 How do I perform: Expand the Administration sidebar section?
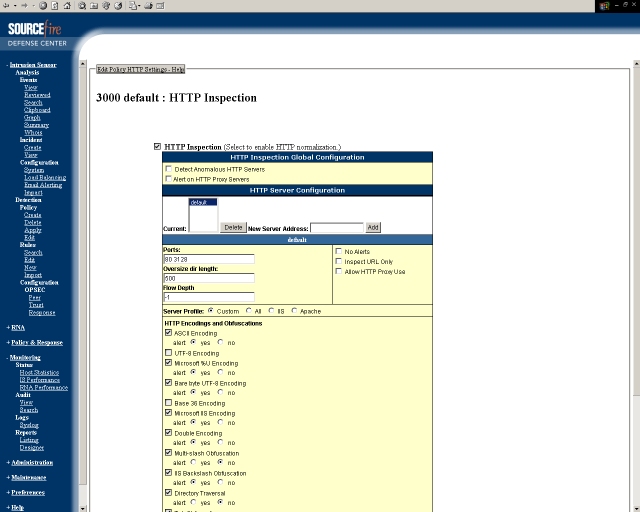tap(32, 463)
